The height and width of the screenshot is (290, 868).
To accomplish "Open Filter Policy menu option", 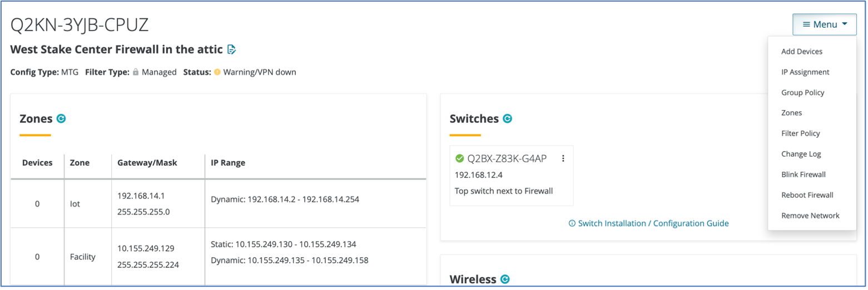I will point(800,133).
